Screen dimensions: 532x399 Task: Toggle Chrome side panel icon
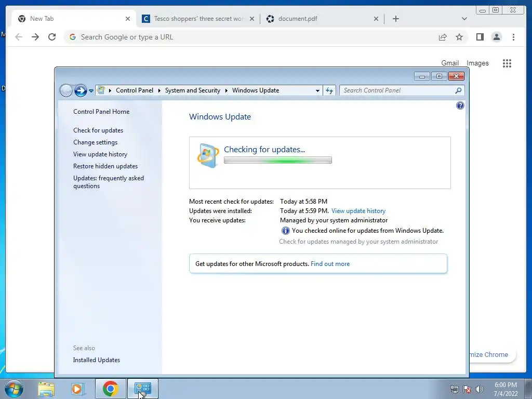click(x=480, y=37)
